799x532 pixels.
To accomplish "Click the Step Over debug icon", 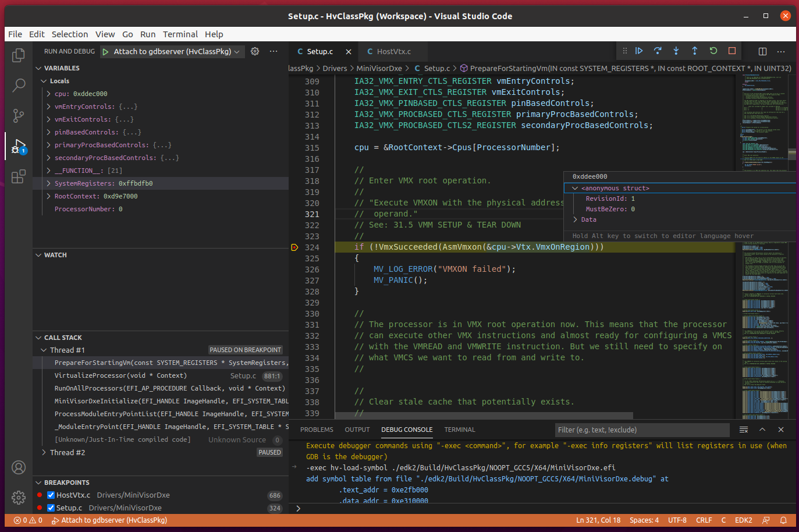I will tap(658, 51).
